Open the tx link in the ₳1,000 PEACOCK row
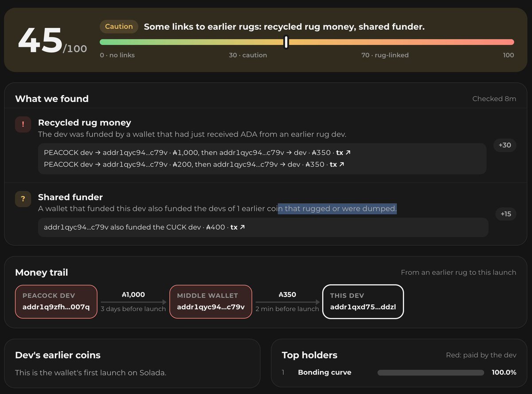 [343, 152]
